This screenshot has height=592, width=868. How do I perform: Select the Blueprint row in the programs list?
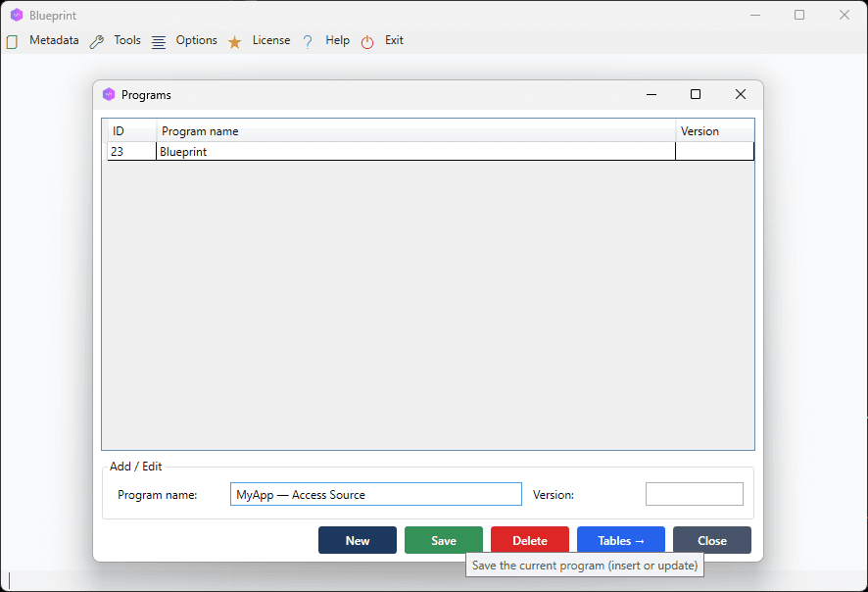(x=294, y=151)
